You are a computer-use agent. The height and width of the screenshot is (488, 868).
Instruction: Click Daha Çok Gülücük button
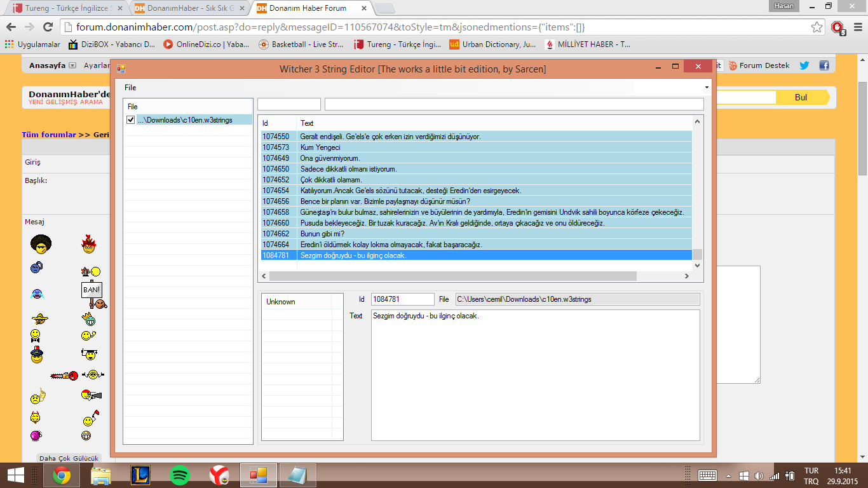tap(69, 458)
